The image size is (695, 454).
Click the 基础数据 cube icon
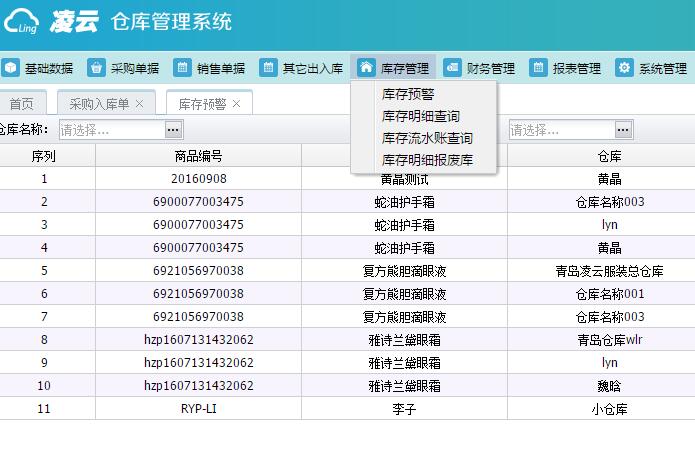coord(11,68)
